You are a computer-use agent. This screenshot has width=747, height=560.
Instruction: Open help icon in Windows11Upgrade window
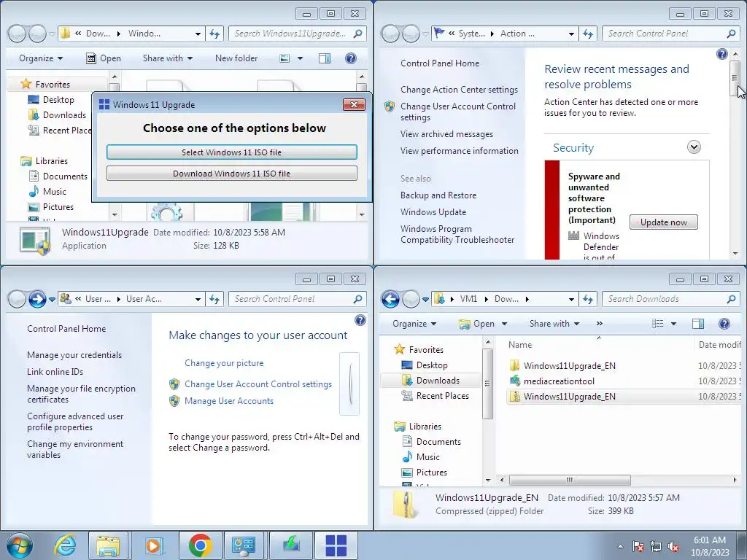(351, 58)
